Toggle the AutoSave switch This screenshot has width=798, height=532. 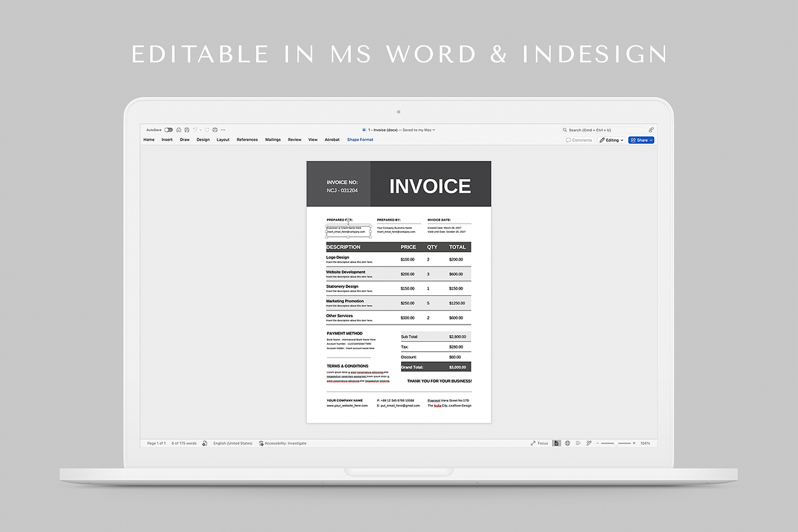pyautogui.click(x=168, y=130)
